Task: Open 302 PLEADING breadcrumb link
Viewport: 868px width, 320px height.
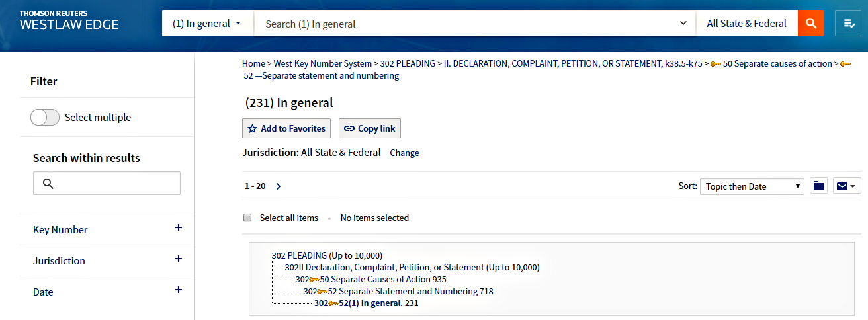Action: click(408, 64)
